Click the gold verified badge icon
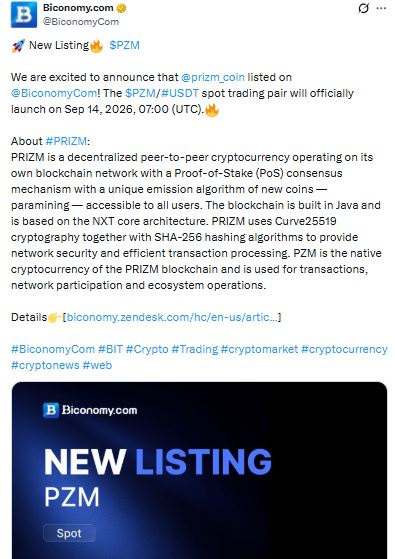Screen dimensions: 395x559 click(x=121, y=8)
